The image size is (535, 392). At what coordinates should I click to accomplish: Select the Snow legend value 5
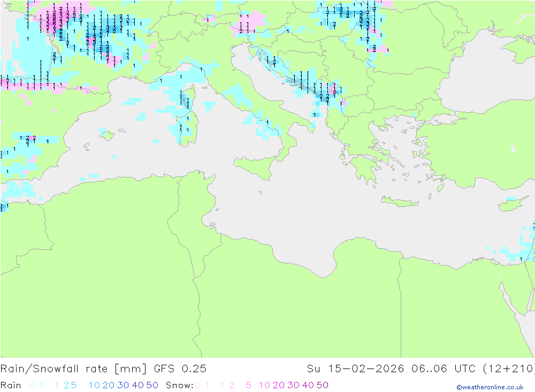coord(249,385)
